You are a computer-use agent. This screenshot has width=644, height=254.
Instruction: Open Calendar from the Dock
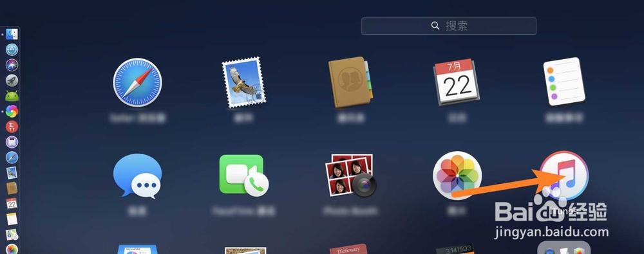12,204
